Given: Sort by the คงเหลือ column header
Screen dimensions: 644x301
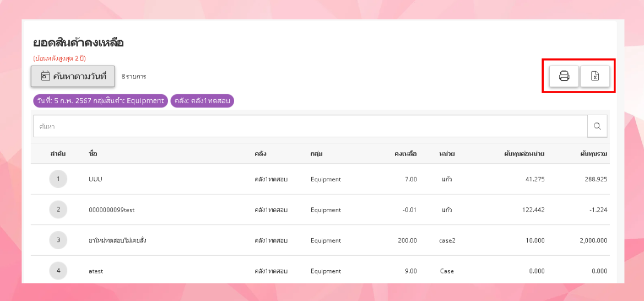Looking at the screenshot, I should tap(405, 154).
